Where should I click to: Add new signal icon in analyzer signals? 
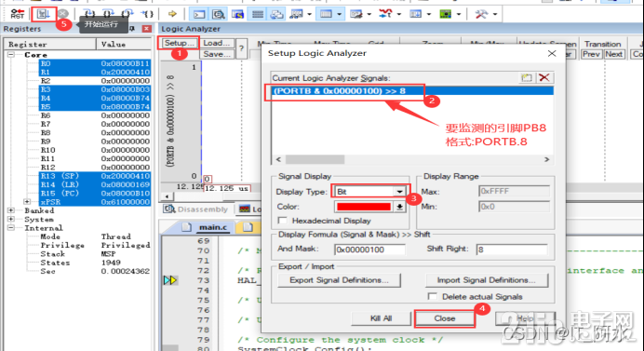pyautogui.click(x=526, y=77)
